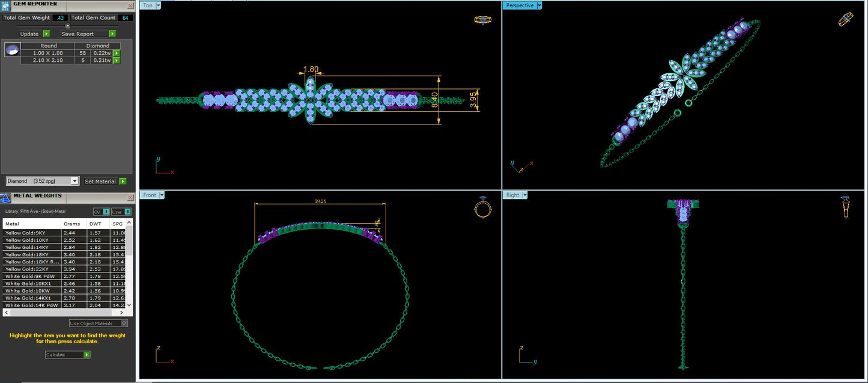Select the Yellow Gold:18KY R... row
Screen dimensions: 868x383
[x=64, y=262]
